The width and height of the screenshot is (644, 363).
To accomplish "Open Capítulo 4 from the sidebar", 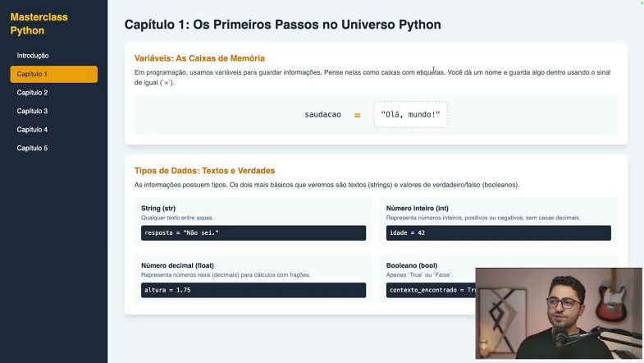I will click(x=33, y=130).
